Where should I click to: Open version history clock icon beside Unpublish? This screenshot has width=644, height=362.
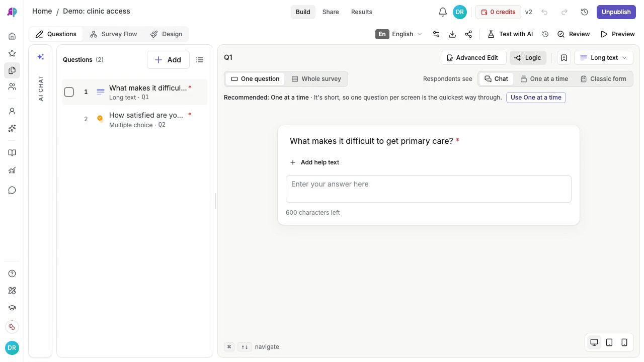[x=585, y=12]
